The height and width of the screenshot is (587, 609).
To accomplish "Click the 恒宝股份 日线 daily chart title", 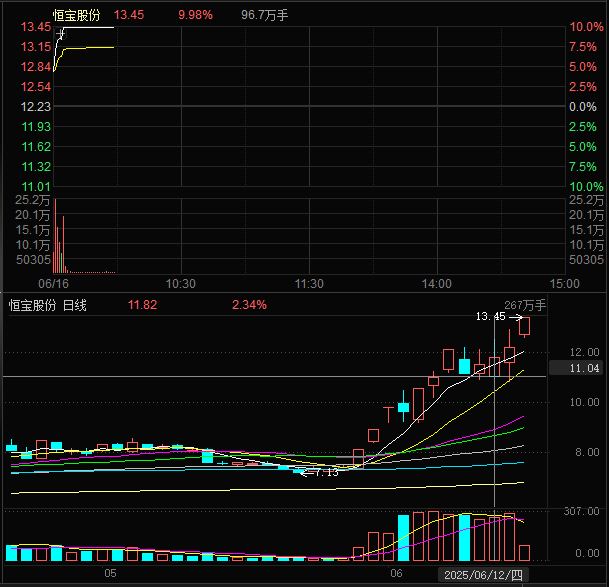I will (48, 305).
